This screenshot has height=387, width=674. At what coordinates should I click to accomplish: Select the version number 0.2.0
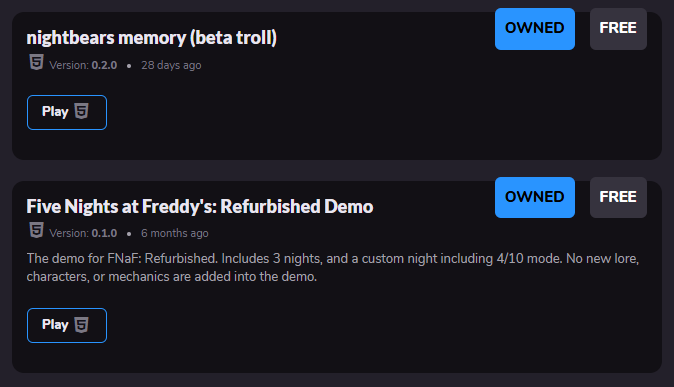104,65
